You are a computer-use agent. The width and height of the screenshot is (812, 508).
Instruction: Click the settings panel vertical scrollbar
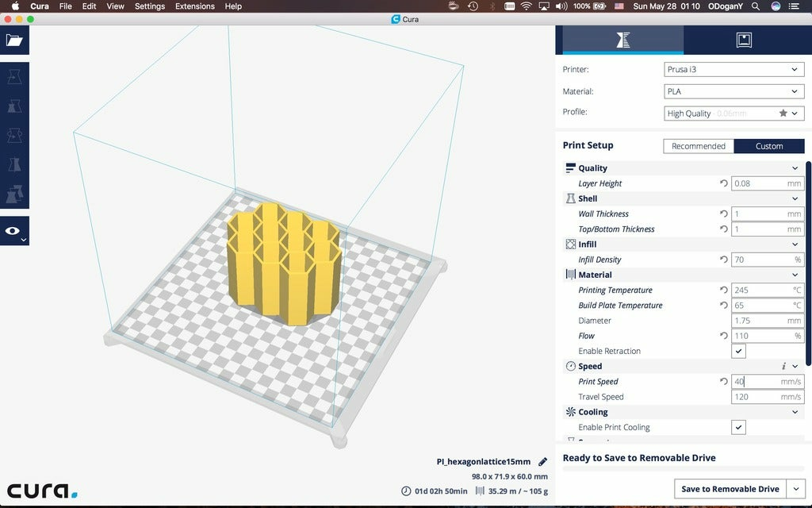tap(808, 262)
